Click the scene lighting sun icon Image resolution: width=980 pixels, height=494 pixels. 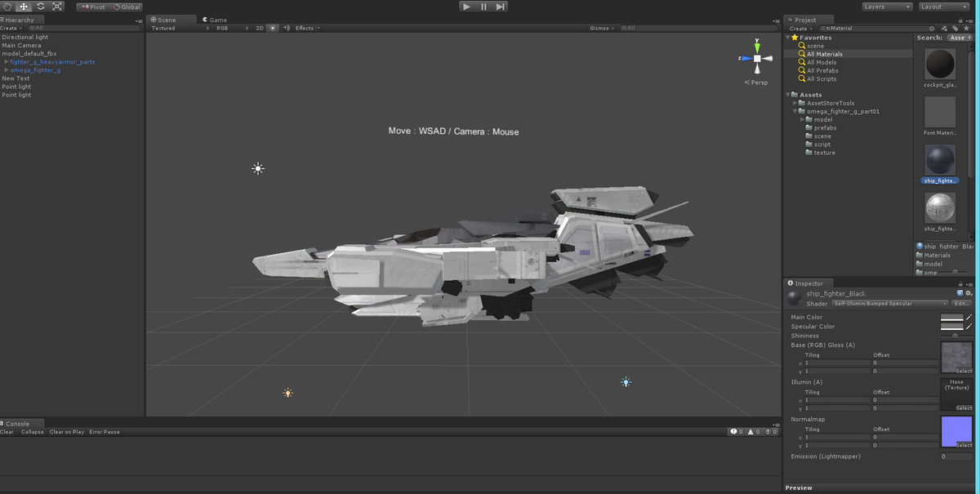click(273, 27)
